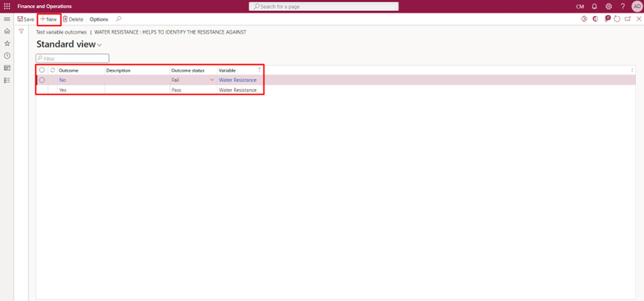This screenshot has height=301, width=644.
Task: Refresh the page with circular arrow
Action: coord(617,19)
